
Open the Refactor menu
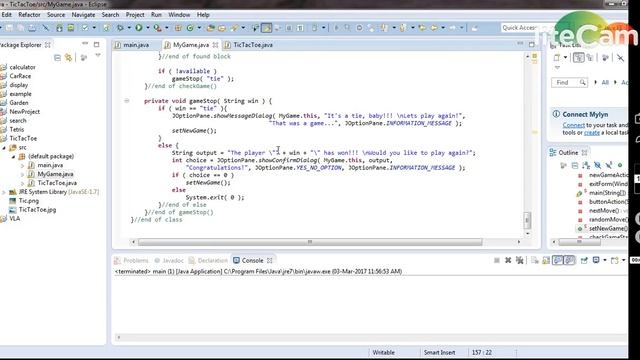coord(29,15)
